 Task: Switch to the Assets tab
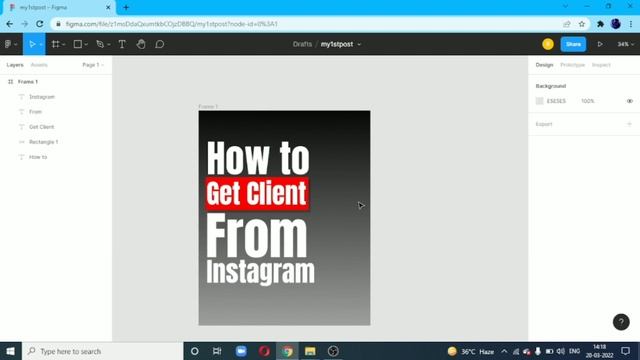(x=39, y=65)
